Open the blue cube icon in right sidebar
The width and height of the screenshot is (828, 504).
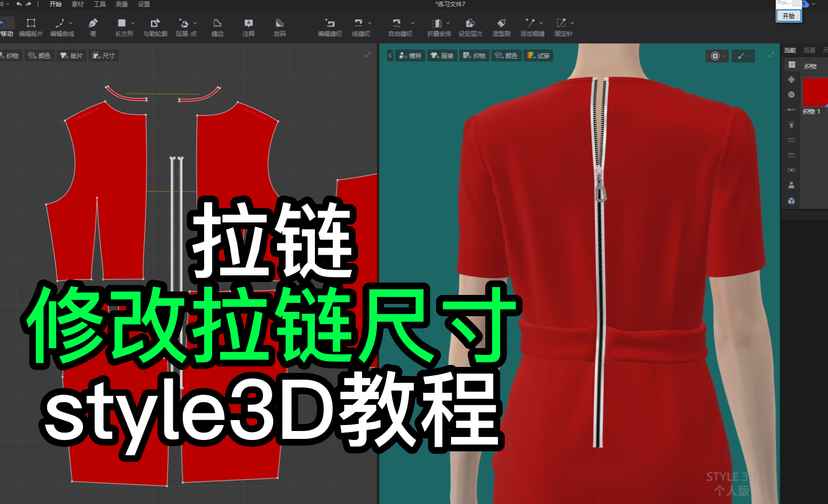(792, 201)
